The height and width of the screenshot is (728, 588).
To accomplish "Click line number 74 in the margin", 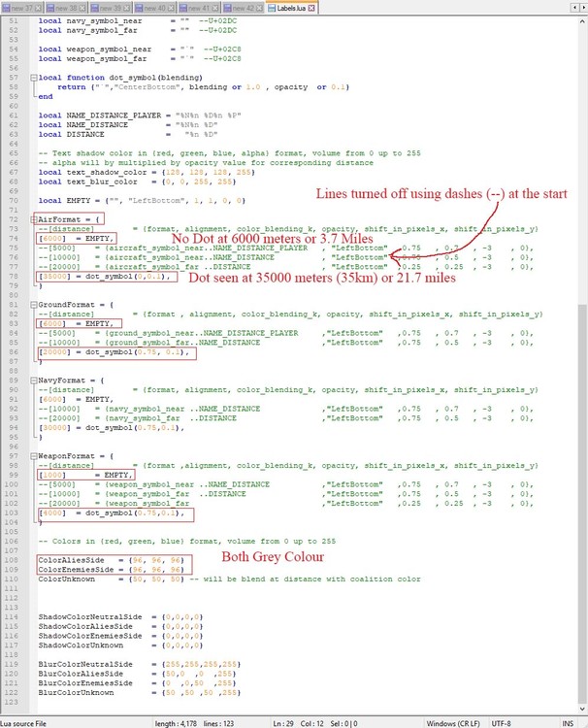I will pyautogui.click(x=14, y=238).
